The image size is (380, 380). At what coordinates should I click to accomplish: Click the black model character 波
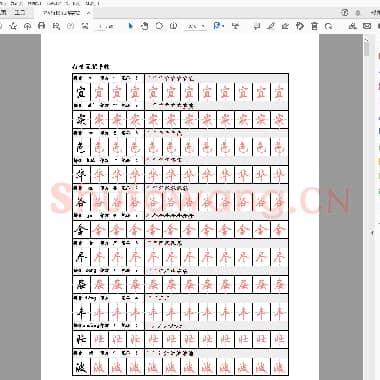coord(81,366)
